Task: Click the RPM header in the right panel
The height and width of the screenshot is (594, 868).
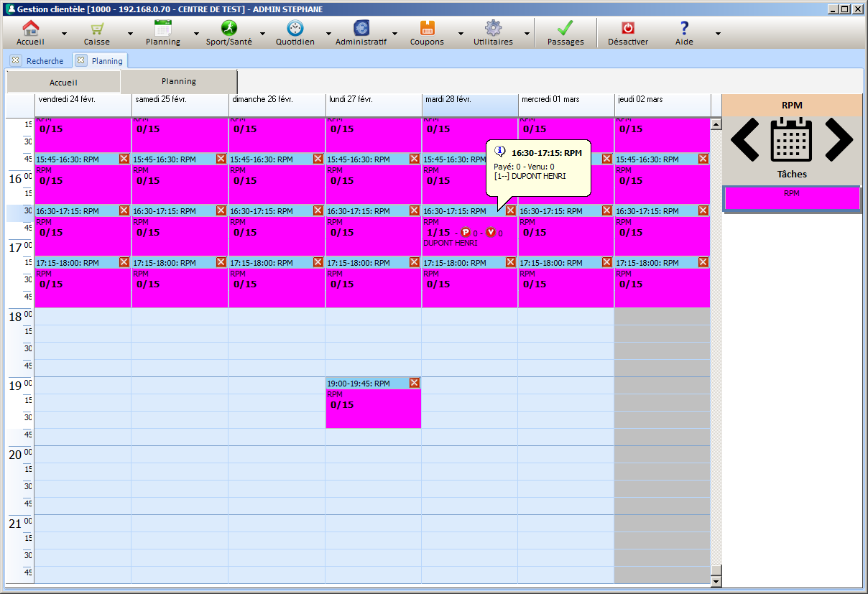Action: (x=792, y=105)
